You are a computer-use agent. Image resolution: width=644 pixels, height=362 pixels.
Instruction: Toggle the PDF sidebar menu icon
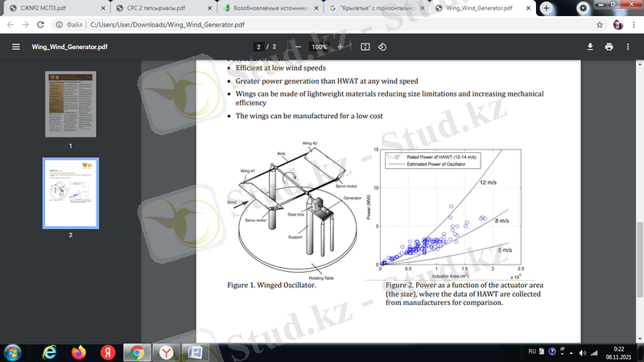(15, 47)
